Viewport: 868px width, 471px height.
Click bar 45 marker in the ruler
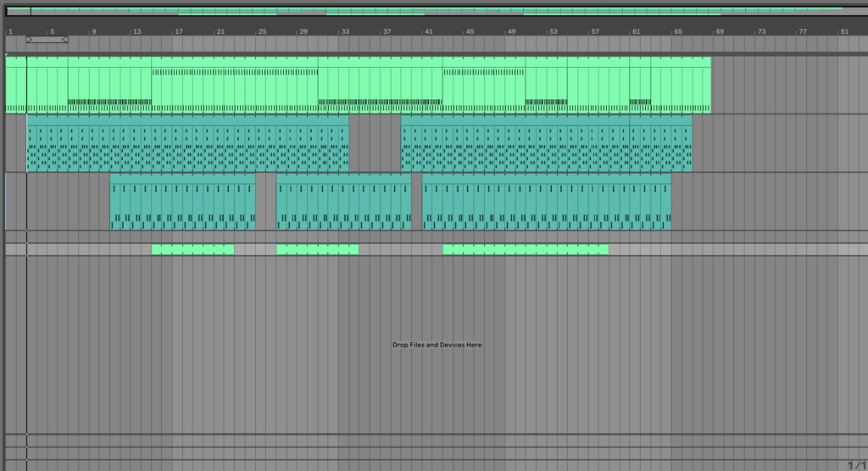pos(469,31)
